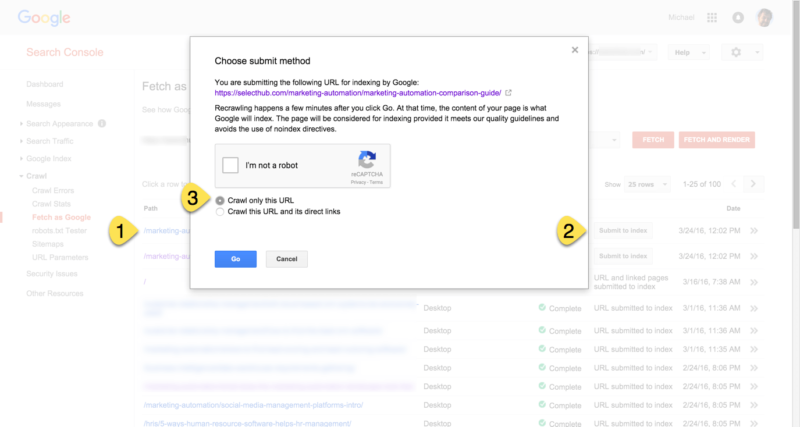Click the Google logo

(44, 18)
